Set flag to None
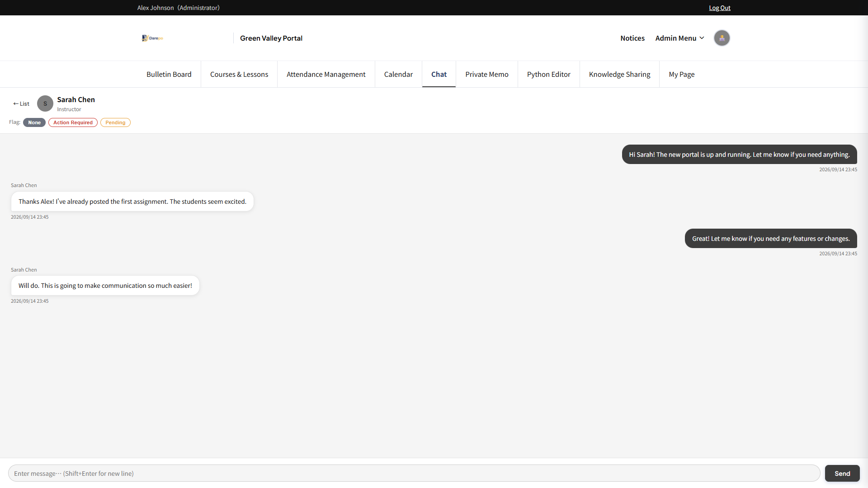 [34, 122]
